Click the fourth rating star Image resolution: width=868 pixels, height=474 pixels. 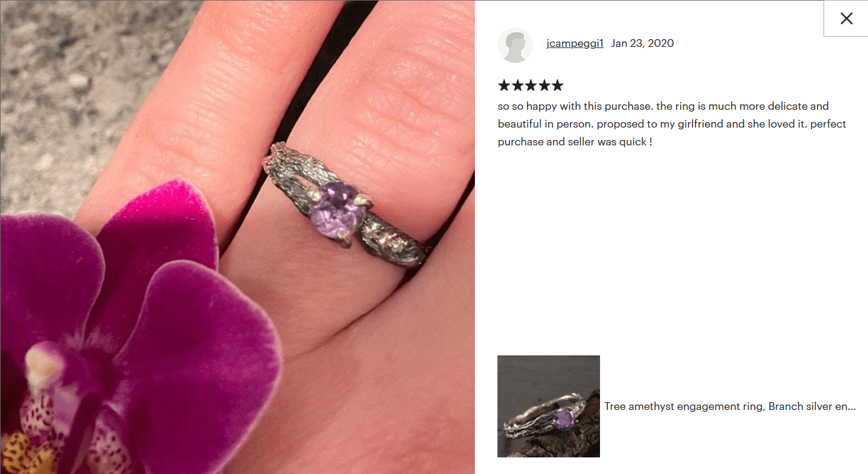(x=544, y=85)
